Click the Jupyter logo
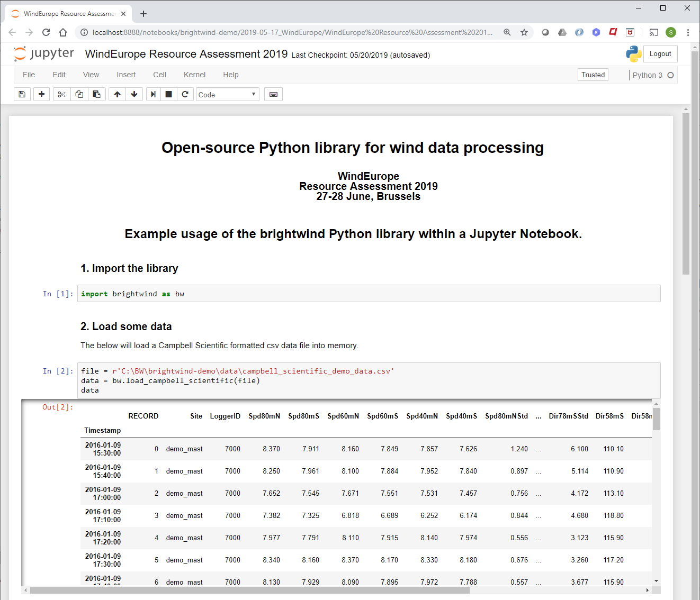This screenshot has width=700, height=600. (44, 53)
